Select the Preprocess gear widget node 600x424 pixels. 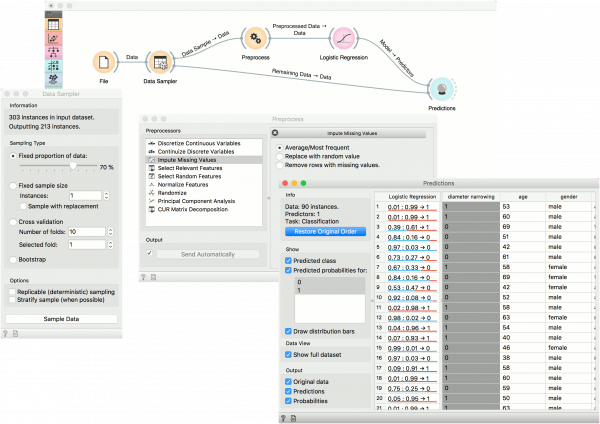pos(257,38)
